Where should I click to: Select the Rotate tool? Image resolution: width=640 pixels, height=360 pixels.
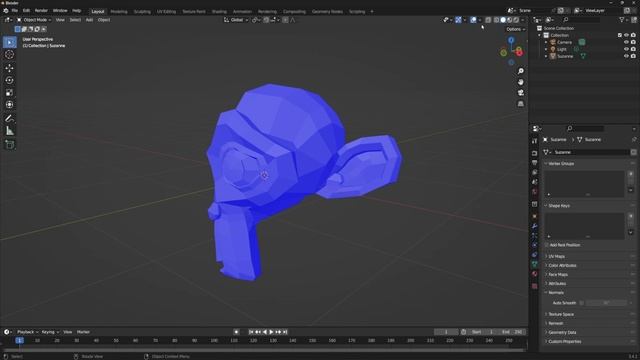coord(9,80)
